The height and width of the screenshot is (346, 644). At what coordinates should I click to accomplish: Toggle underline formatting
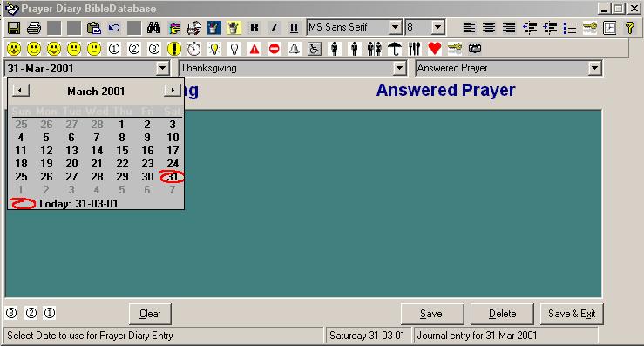[294, 28]
